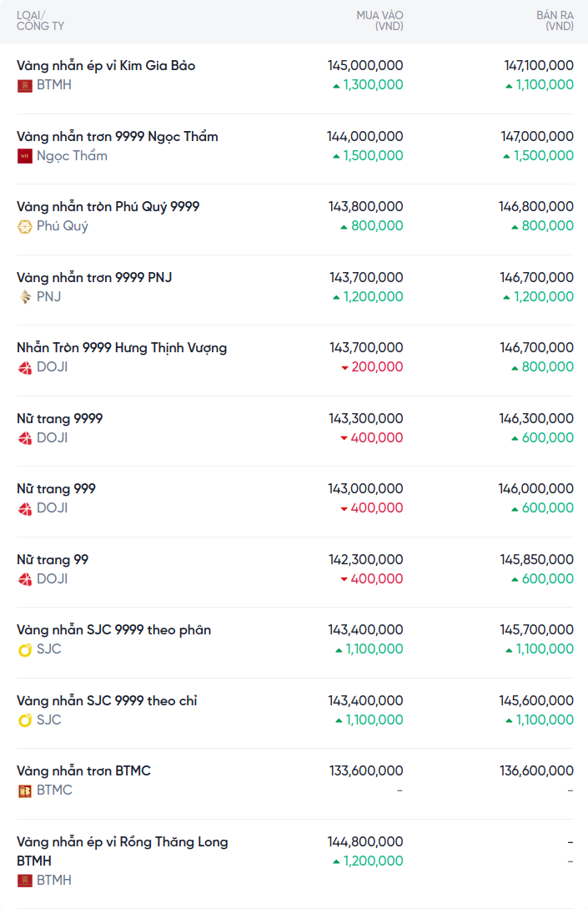The width and height of the screenshot is (588, 909).
Task: Click the BTMH logo under Kim Gia Bảo
Action: pyautogui.click(x=25, y=85)
